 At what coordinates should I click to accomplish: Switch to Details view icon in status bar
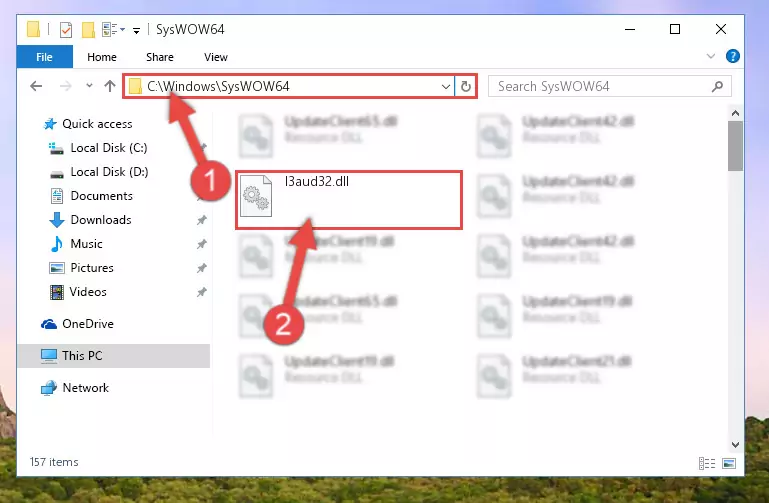click(x=707, y=463)
